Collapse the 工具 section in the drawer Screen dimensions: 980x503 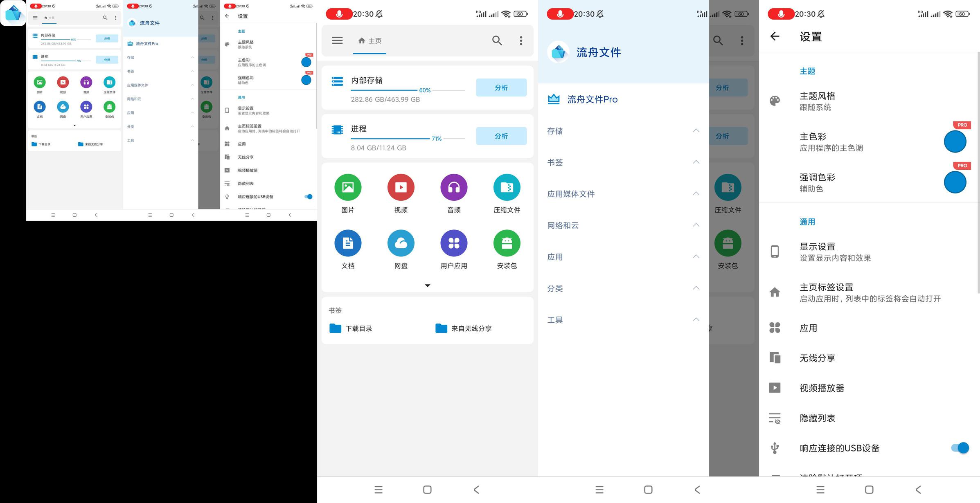click(696, 319)
